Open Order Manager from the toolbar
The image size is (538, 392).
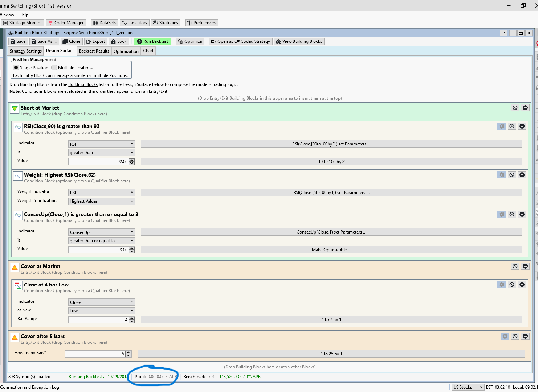tap(66, 23)
